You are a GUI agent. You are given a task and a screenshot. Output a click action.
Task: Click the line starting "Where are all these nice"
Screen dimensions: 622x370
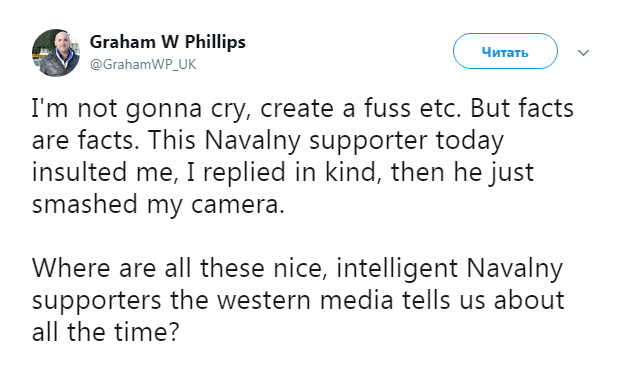click(297, 268)
